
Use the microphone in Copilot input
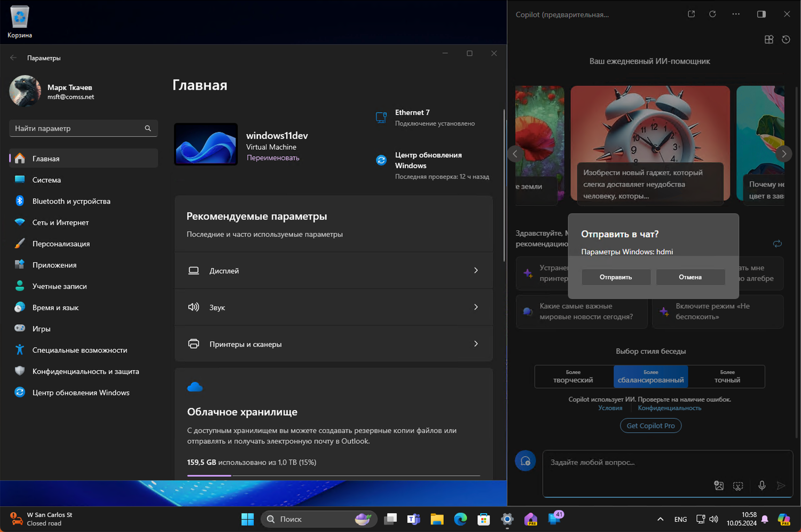pyautogui.click(x=762, y=486)
